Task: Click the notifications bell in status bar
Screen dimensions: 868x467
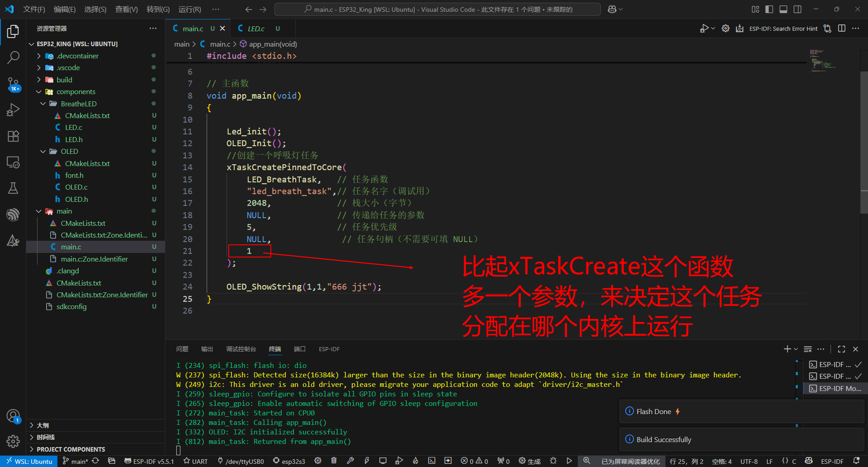Action: click(x=856, y=461)
